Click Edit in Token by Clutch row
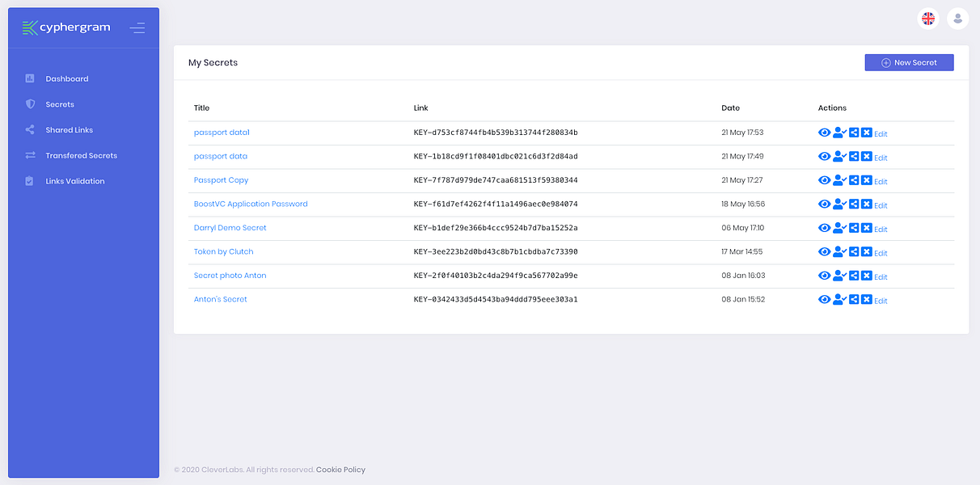Viewport: 980px width, 485px height. click(881, 253)
